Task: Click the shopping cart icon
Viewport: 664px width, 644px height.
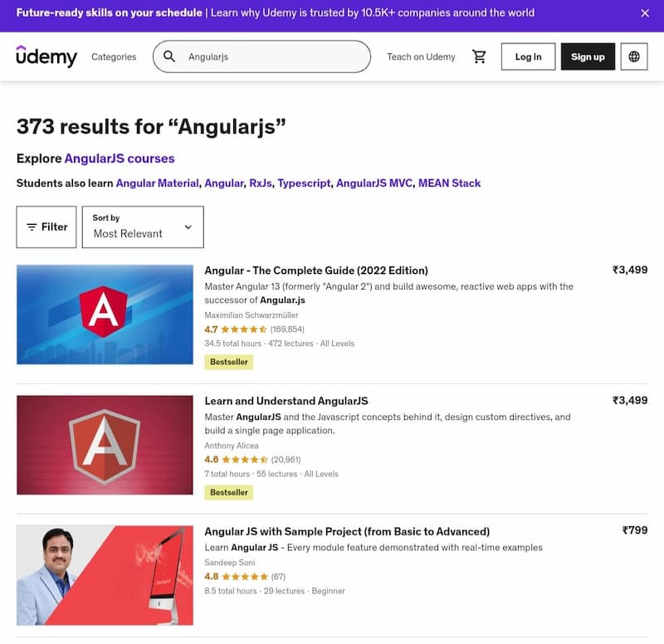Action: 480,56
